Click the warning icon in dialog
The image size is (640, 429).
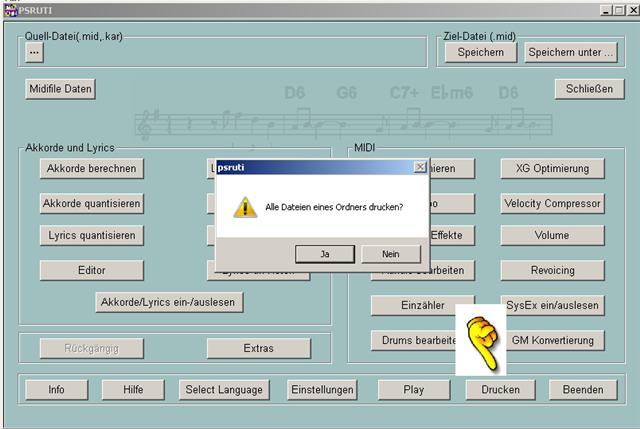click(245, 207)
